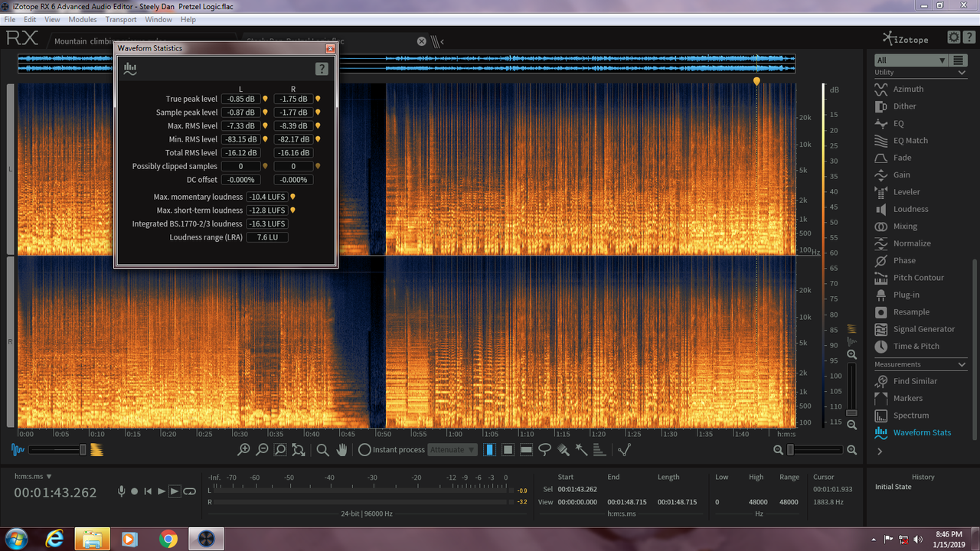Image resolution: width=980 pixels, height=551 pixels.
Task: Open the All modules filter dropdown
Action: (911, 60)
